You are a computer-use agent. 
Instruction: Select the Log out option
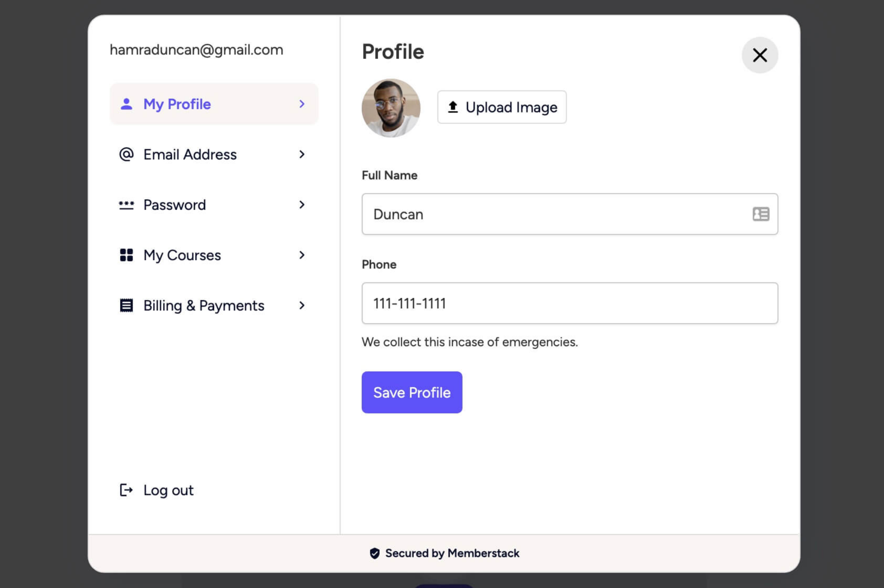tap(168, 490)
